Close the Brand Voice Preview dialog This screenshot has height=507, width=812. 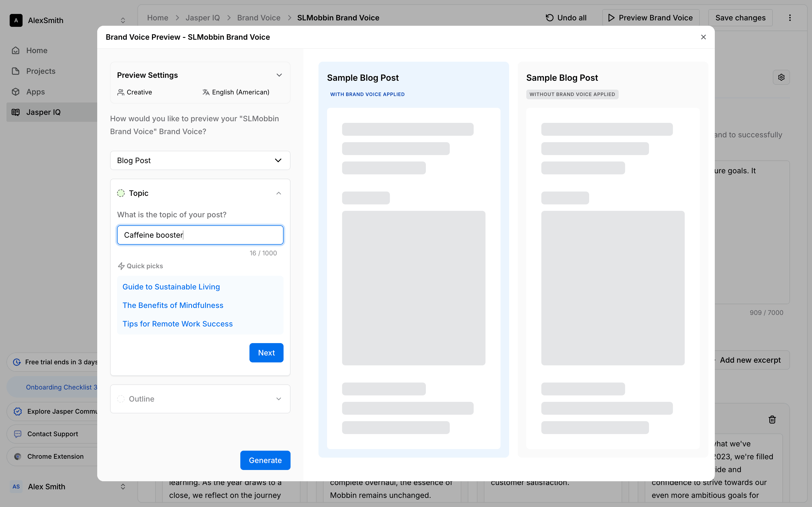(703, 37)
